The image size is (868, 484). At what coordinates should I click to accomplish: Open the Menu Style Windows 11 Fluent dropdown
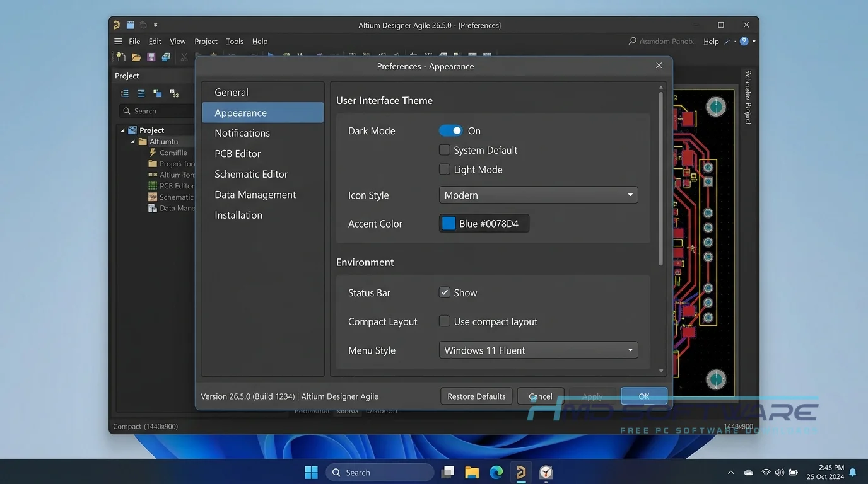click(538, 350)
